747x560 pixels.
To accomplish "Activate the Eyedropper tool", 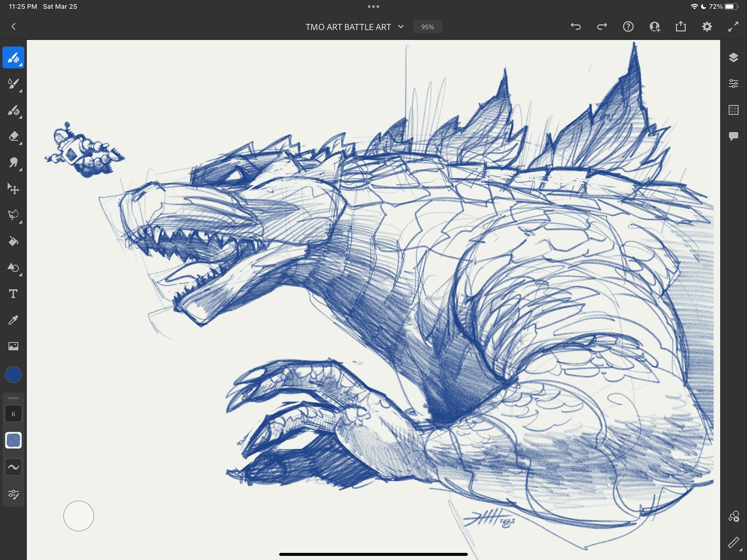I will (x=13, y=320).
